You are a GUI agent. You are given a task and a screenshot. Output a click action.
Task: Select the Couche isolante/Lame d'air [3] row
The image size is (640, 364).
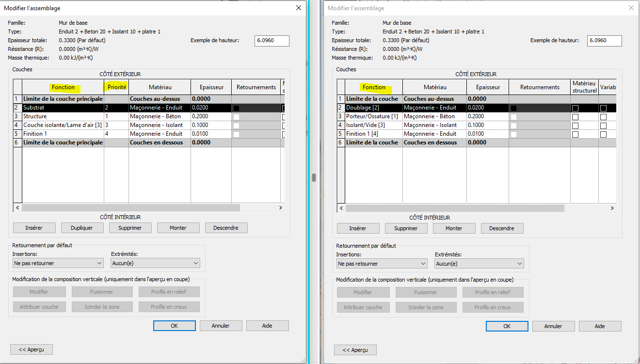63,125
